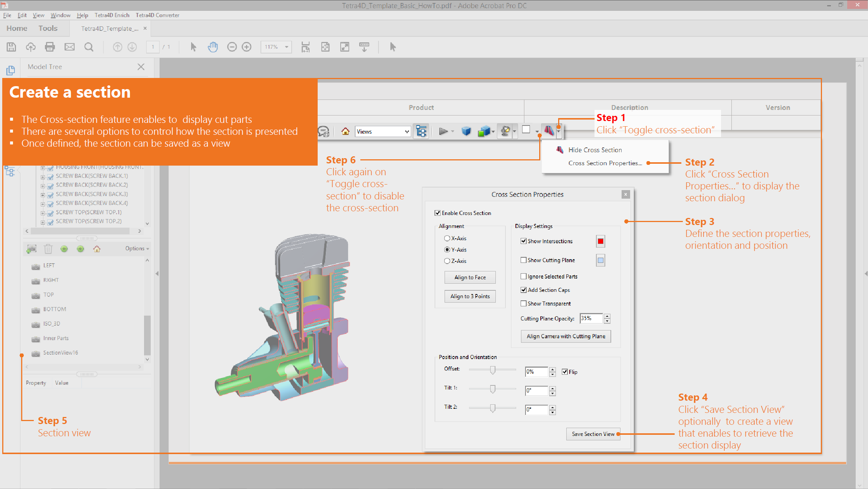Open the background color dropdown arrow
The image size is (868, 489).
537,131
